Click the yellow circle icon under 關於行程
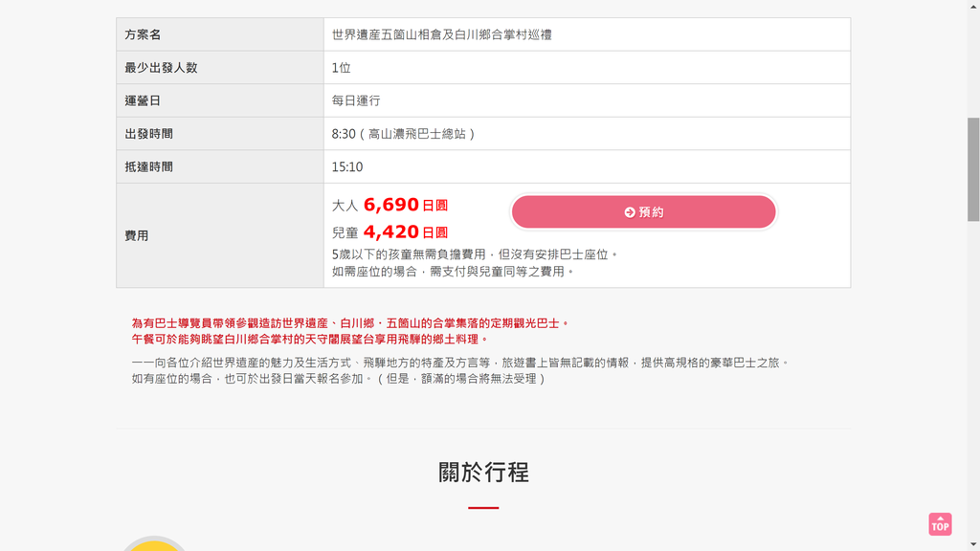This screenshot has width=980, height=551. click(x=154, y=543)
